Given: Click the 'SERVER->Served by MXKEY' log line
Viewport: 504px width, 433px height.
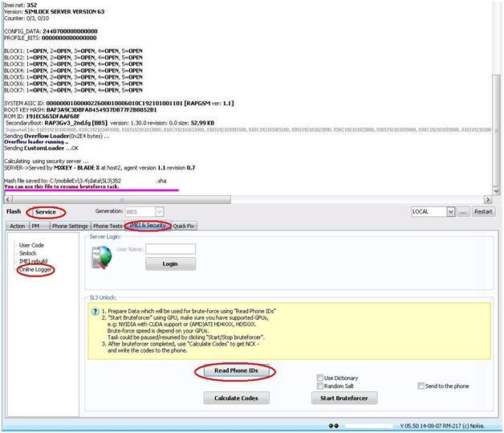Looking at the screenshot, I should coord(100,168).
